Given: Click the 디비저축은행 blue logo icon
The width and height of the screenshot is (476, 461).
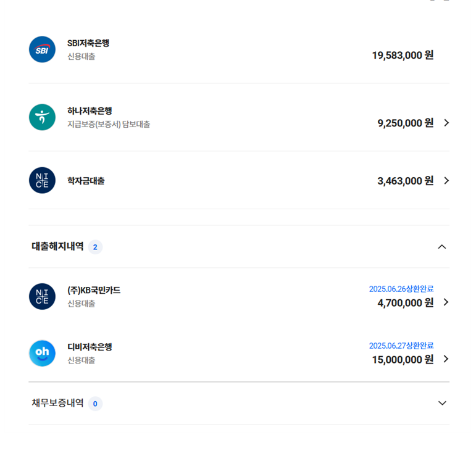Looking at the screenshot, I should coord(42,353).
